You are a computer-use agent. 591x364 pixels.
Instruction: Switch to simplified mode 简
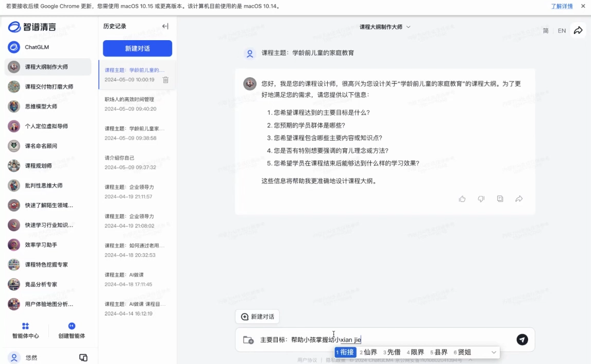click(x=546, y=31)
